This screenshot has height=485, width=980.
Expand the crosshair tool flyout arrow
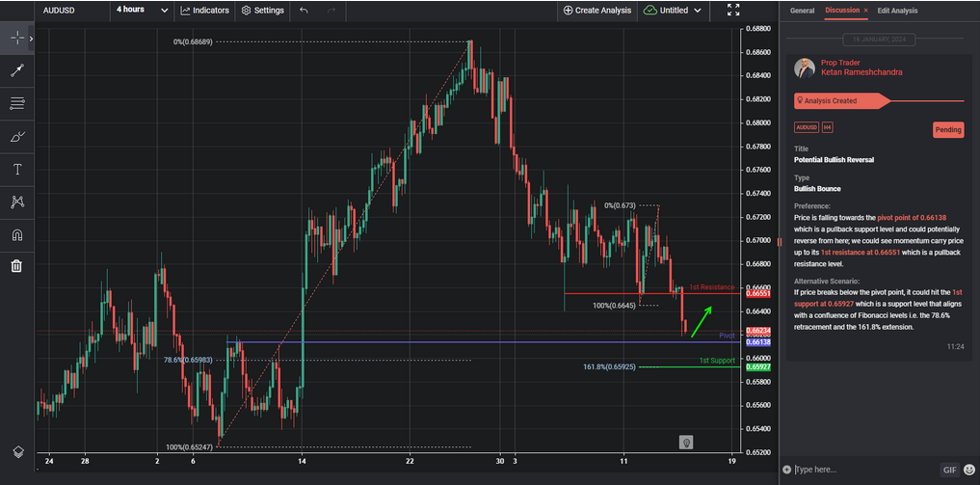pyautogui.click(x=31, y=39)
